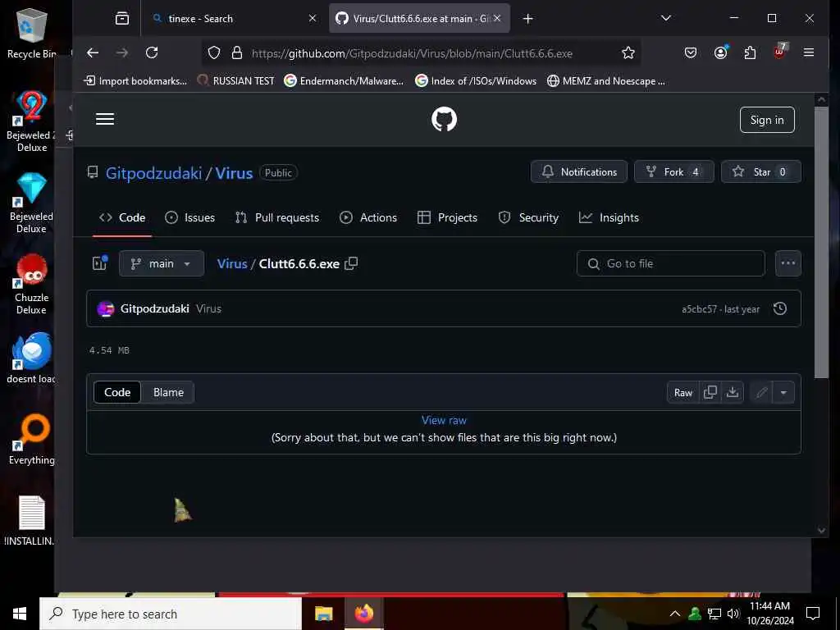The image size is (840, 630).
Task: Click the Go to file search field
Action: (x=671, y=263)
